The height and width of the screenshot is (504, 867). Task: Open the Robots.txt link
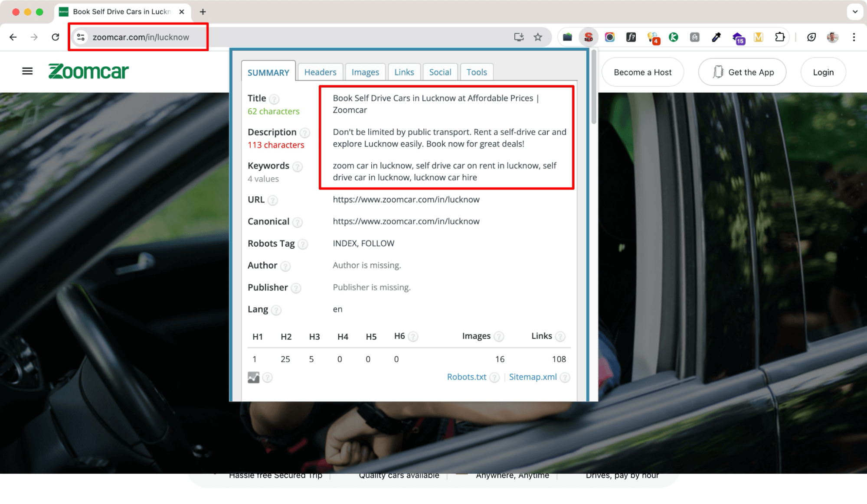(x=466, y=377)
